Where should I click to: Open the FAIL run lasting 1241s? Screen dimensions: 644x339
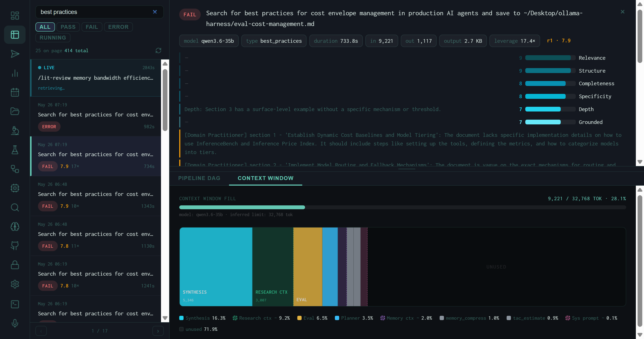[x=96, y=276]
